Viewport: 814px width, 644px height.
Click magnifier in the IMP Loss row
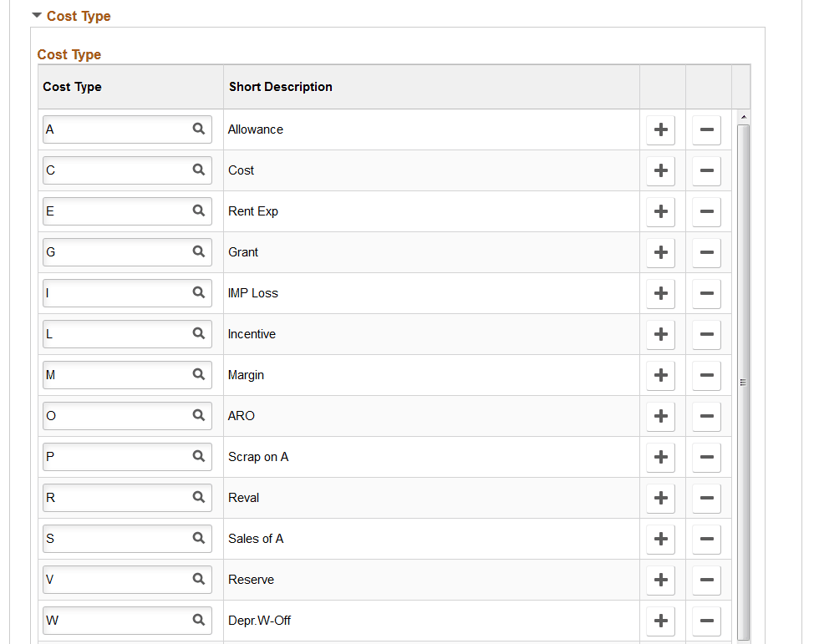pyautogui.click(x=198, y=292)
